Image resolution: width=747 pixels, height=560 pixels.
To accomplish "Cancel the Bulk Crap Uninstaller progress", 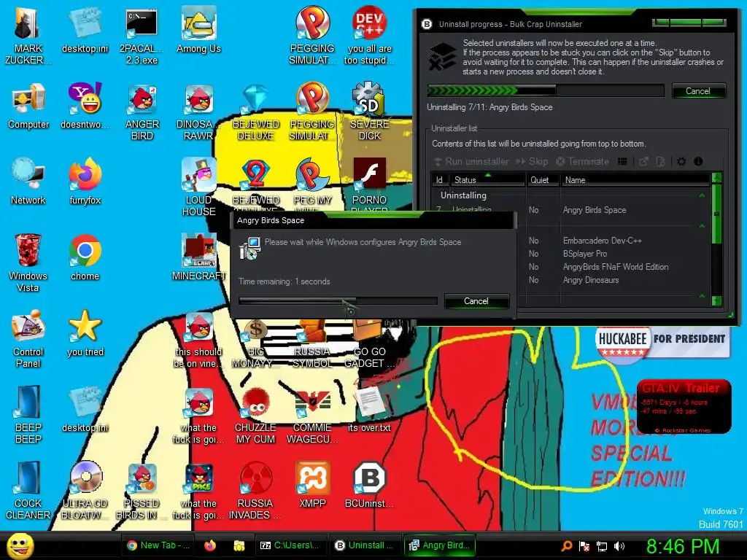I will tap(698, 91).
